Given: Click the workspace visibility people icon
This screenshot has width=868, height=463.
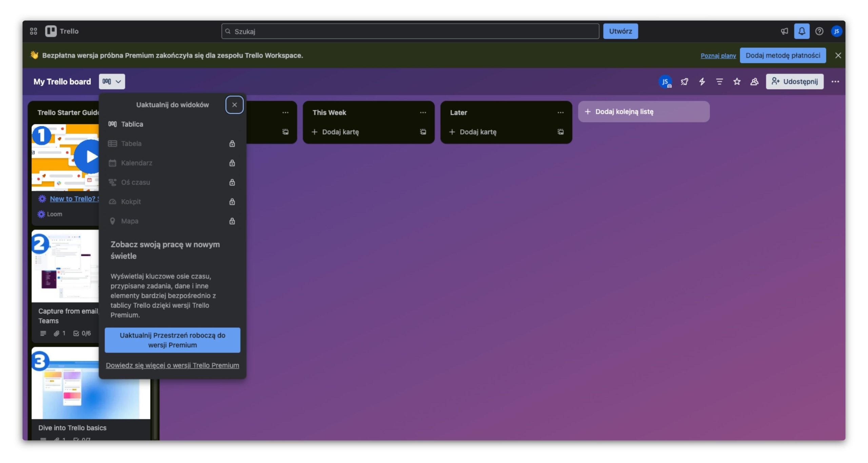Looking at the screenshot, I should pyautogui.click(x=754, y=81).
